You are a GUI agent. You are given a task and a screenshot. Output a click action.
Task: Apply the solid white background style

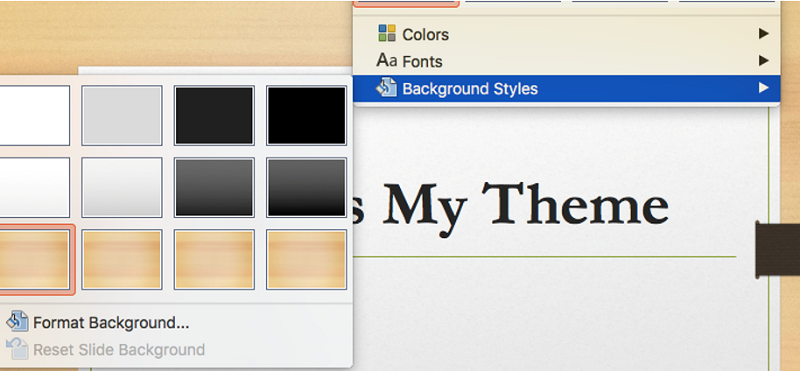pos(34,115)
